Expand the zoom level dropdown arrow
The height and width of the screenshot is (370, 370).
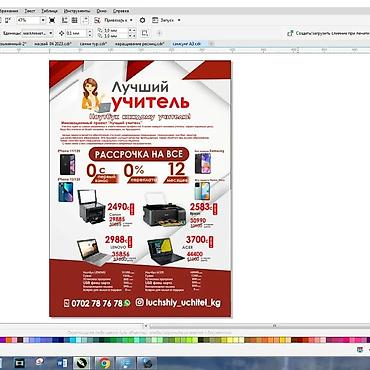pyautogui.click(x=43, y=20)
